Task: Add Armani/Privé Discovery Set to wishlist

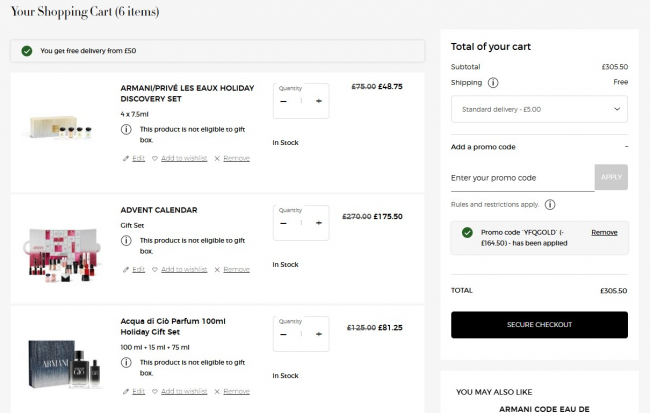Action: point(180,158)
